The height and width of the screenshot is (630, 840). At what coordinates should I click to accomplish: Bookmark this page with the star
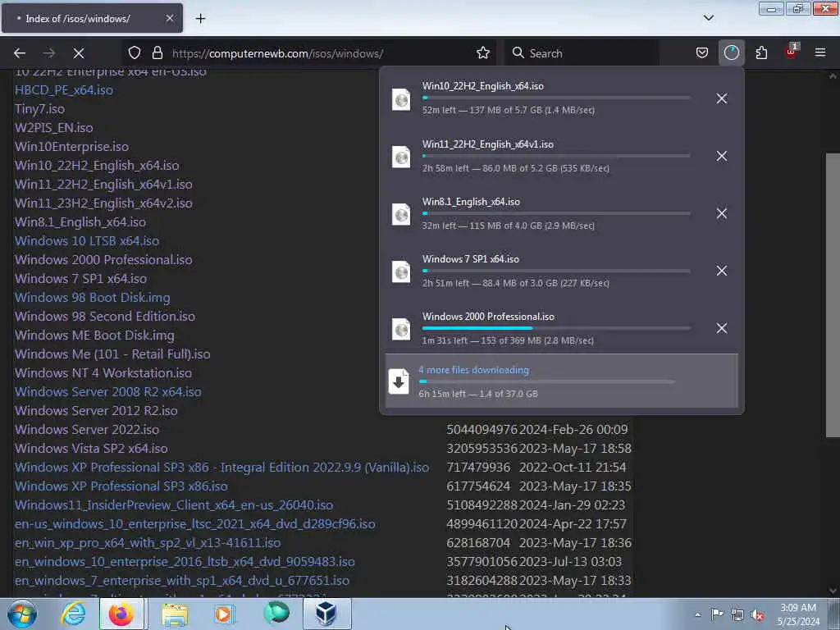click(482, 52)
